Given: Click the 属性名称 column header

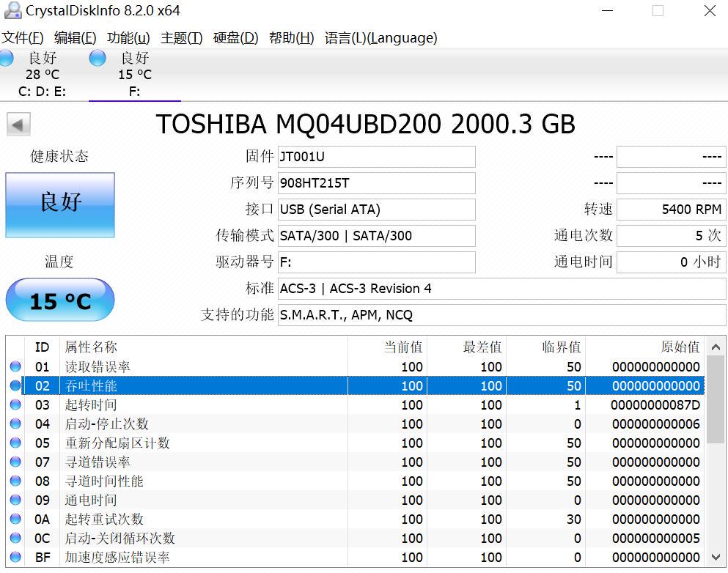Looking at the screenshot, I should coord(91,347).
